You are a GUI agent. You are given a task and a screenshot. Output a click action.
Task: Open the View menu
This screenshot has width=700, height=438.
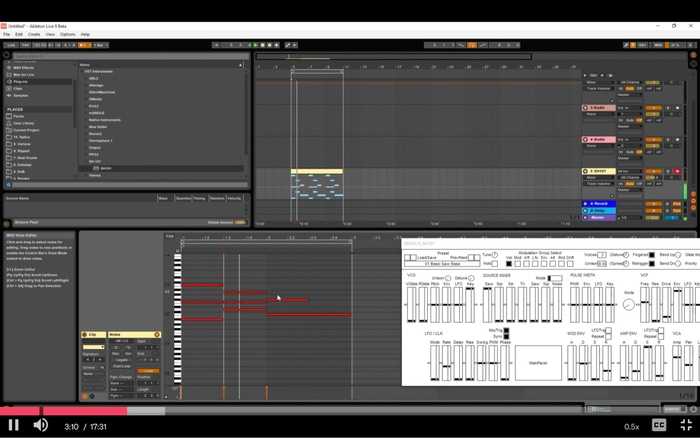point(50,34)
